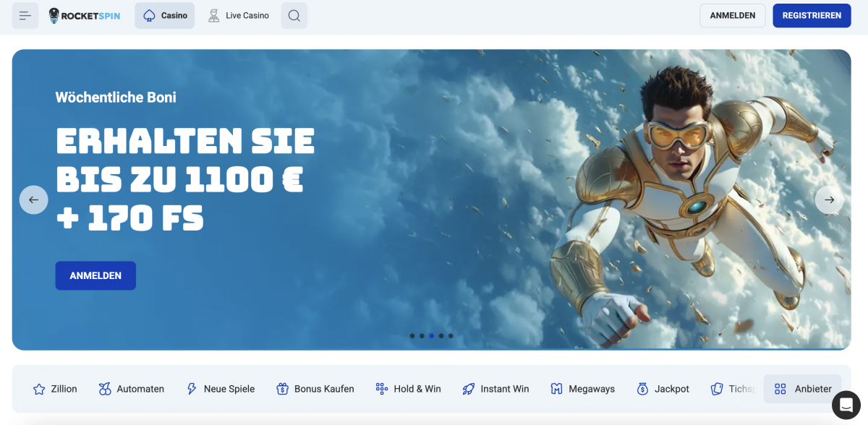Click the Bonus Kaufen gift icon
This screenshot has height=425, width=868.
tap(282, 389)
